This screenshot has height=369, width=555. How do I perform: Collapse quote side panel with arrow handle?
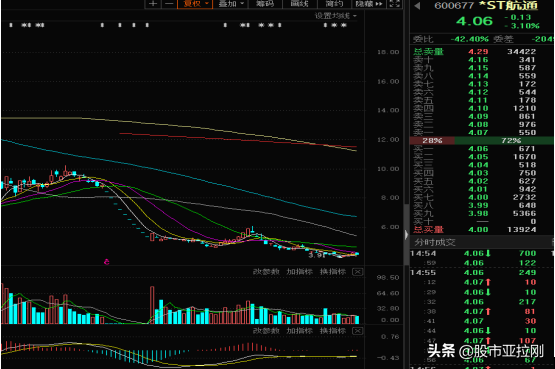coord(406,235)
